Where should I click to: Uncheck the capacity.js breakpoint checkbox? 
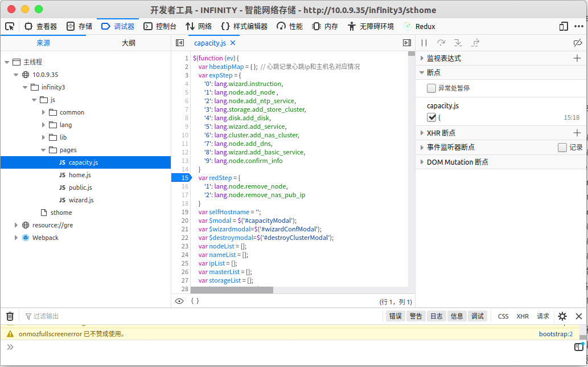coord(431,117)
